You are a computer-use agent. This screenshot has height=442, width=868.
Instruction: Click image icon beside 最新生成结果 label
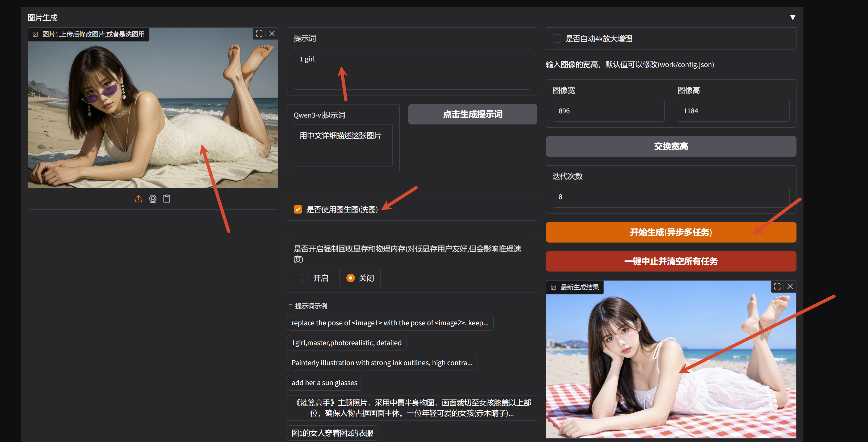point(553,287)
